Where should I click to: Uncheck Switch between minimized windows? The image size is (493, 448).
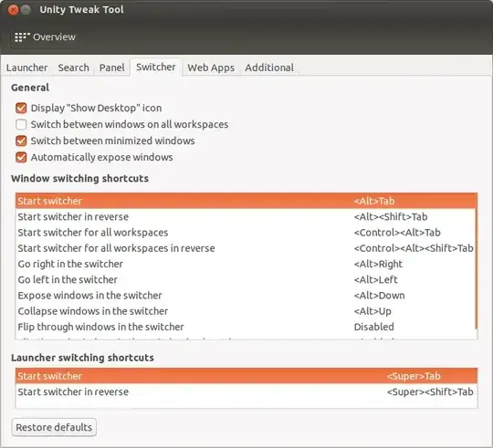pyautogui.click(x=21, y=141)
